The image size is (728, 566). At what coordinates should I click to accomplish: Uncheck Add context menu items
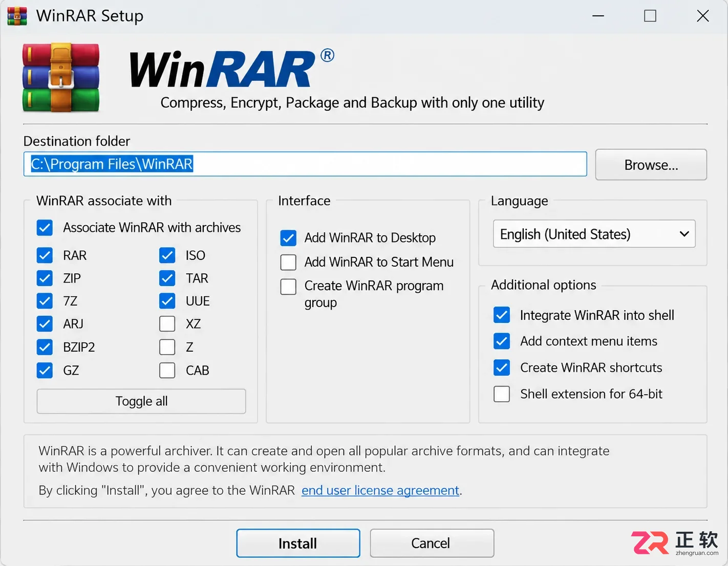[x=502, y=341]
